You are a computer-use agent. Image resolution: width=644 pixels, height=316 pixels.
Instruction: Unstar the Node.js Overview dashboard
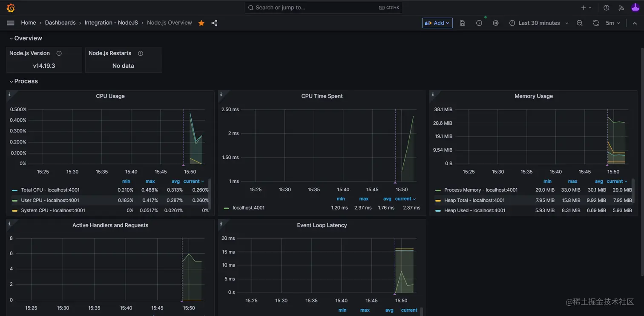[x=201, y=23]
